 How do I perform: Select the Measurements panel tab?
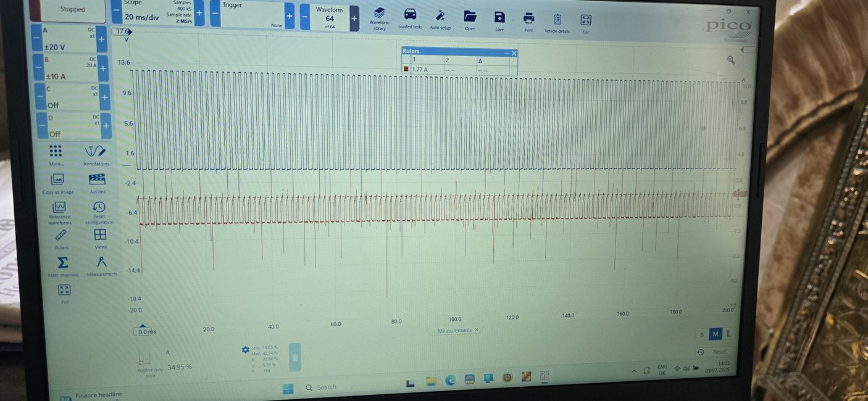click(455, 331)
